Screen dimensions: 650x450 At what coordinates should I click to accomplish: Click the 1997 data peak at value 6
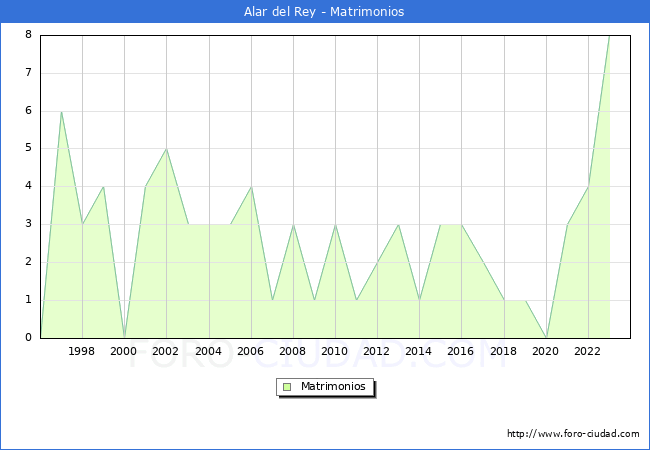(x=61, y=111)
